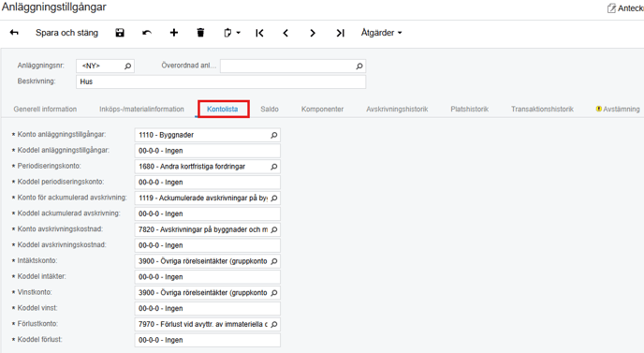Click the back arrow icon in toolbar
Image resolution: width=644 pixels, height=353 pixels.
pos(14,33)
